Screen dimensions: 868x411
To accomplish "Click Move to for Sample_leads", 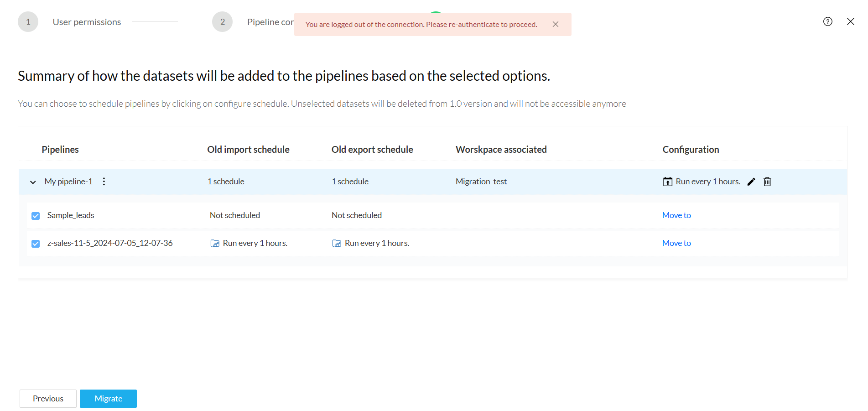I will tap(676, 215).
